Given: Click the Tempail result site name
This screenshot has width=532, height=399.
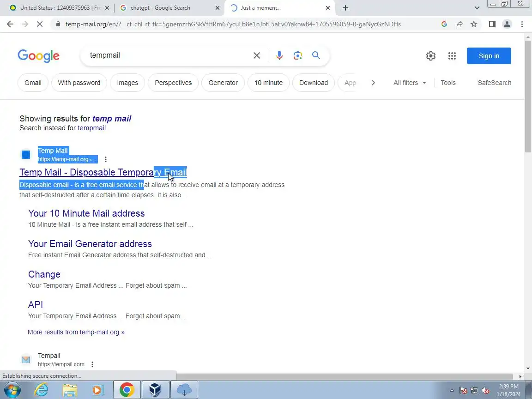Looking at the screenshot, I should [x=49, y=356].
